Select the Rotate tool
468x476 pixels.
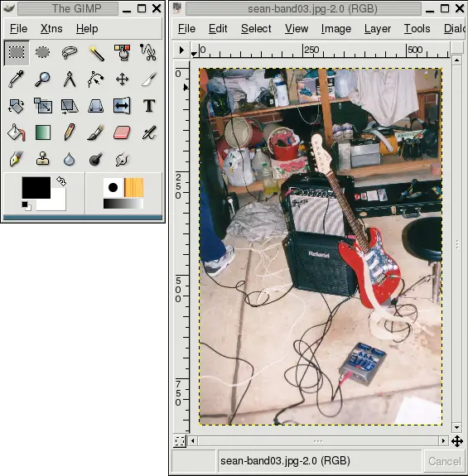(17, 106)
